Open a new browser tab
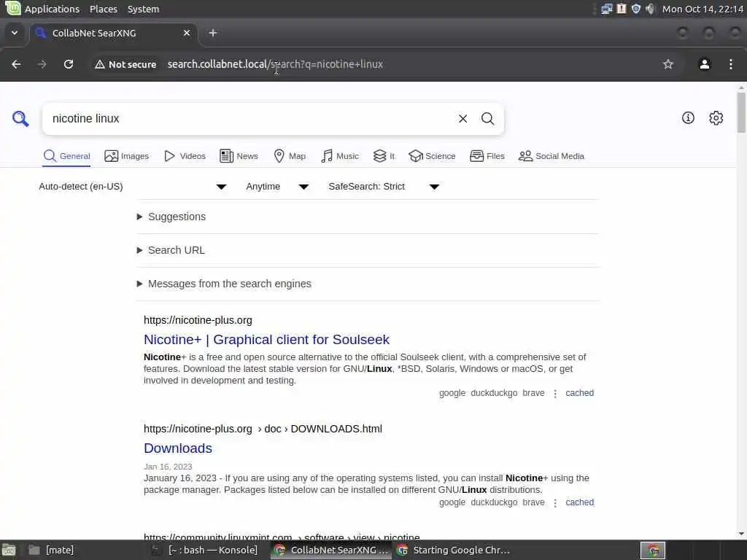This screenshot has width=747, height=560. pyautogui.click(x=213, y=33)
